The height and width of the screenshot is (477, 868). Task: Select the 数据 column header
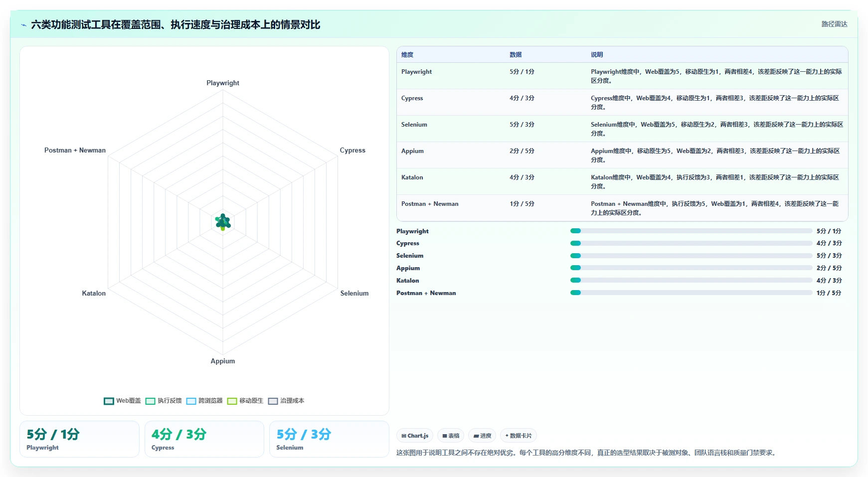pos(516,55)
